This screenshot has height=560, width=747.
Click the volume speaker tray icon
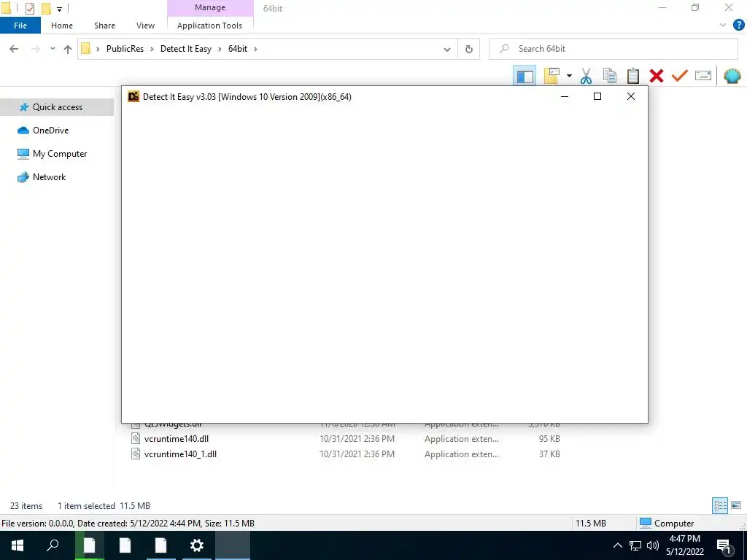pos(653,545)
